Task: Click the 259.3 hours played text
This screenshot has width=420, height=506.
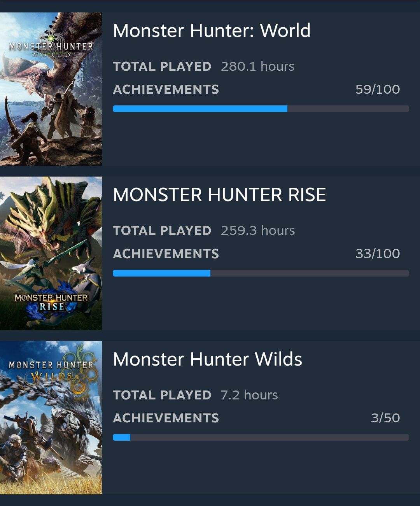Action: [x=257, y=231]
